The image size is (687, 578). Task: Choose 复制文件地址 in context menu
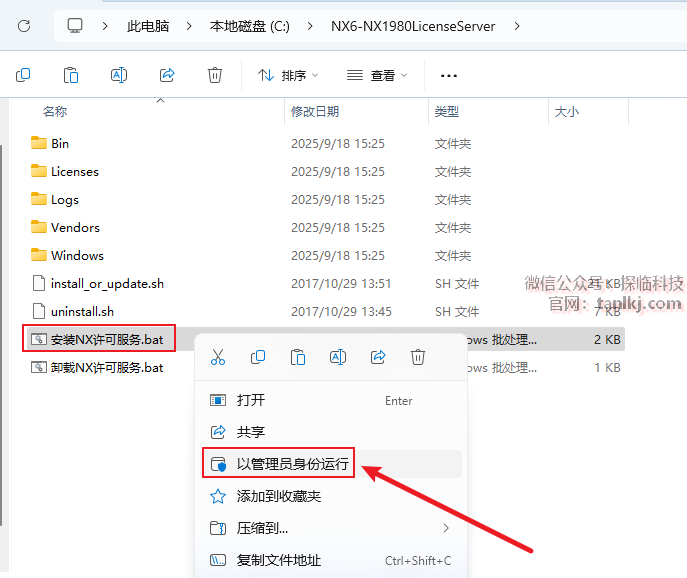278,560
